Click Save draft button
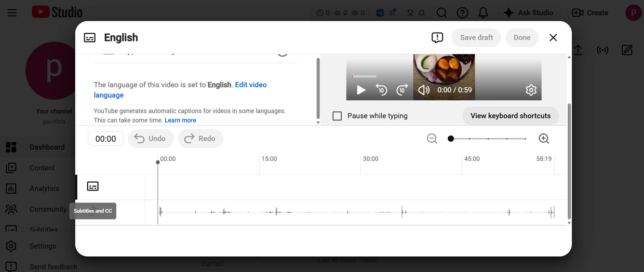This screenshot has height=272, width=644. [x=476, y=37]
